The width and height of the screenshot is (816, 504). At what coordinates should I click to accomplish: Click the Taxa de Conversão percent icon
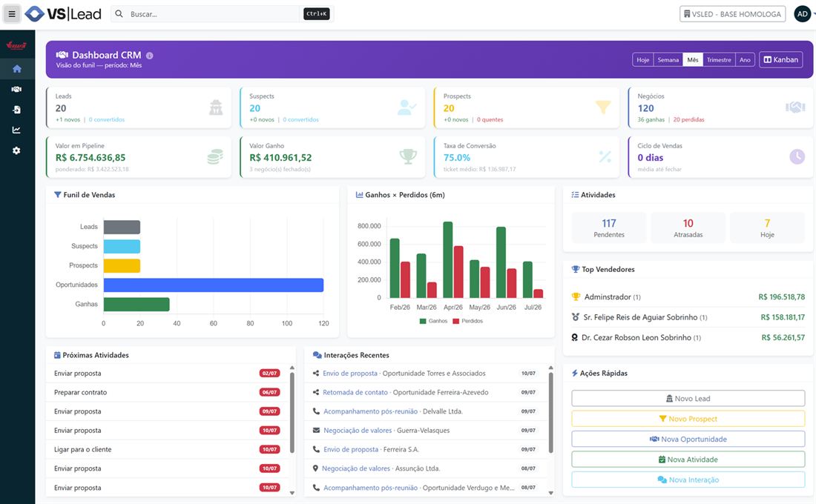605,156
